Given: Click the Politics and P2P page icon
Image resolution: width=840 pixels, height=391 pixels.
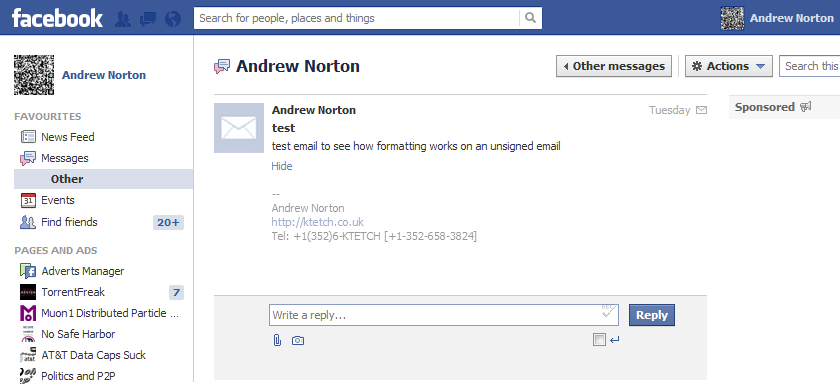Looking at the screenshot, I should tap(28, 376).
